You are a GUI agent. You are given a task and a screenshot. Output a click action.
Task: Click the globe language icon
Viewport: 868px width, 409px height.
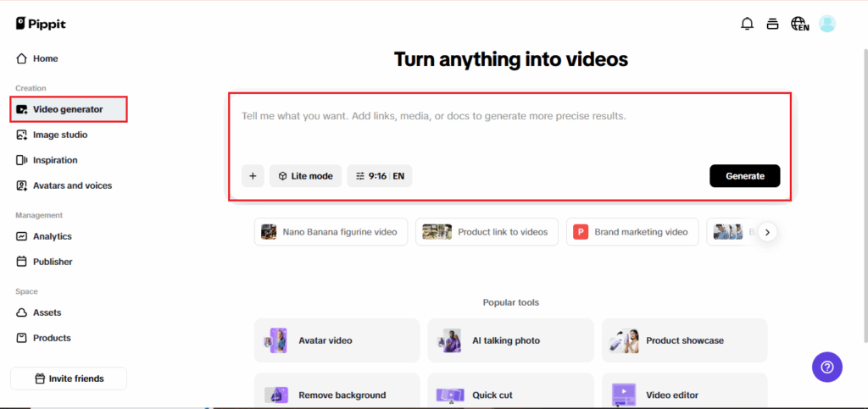coord(798,24)
